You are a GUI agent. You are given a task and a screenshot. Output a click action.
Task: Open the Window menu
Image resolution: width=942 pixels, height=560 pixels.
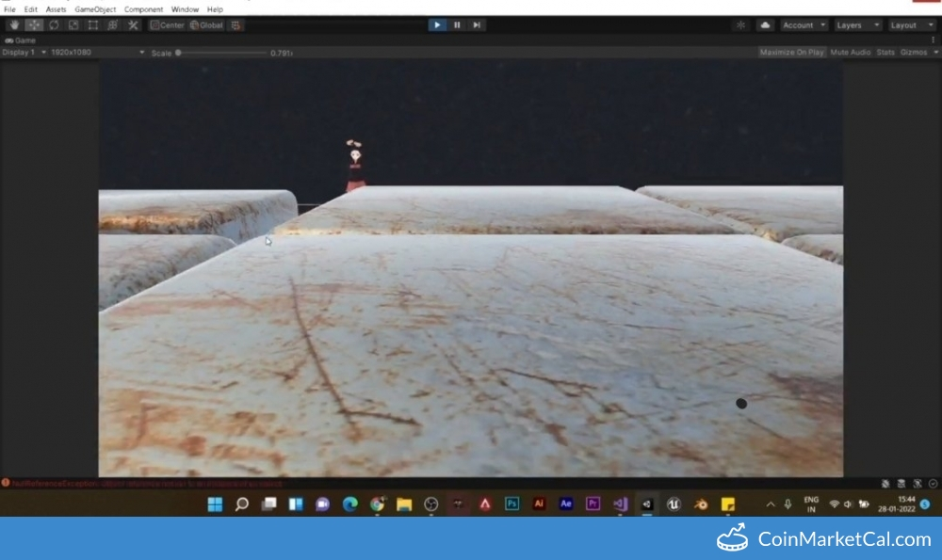(x=185, y=9)
